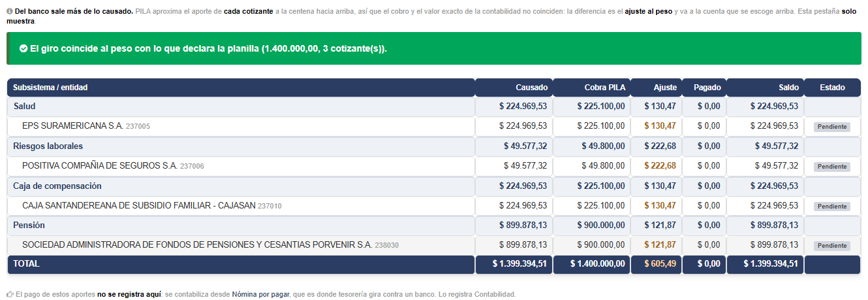Click Saldo '$ 224.969,53' in the EPS SURAMERICANA row
The width and height of the screenshot is (868, 300).
[x=774, y=125]
